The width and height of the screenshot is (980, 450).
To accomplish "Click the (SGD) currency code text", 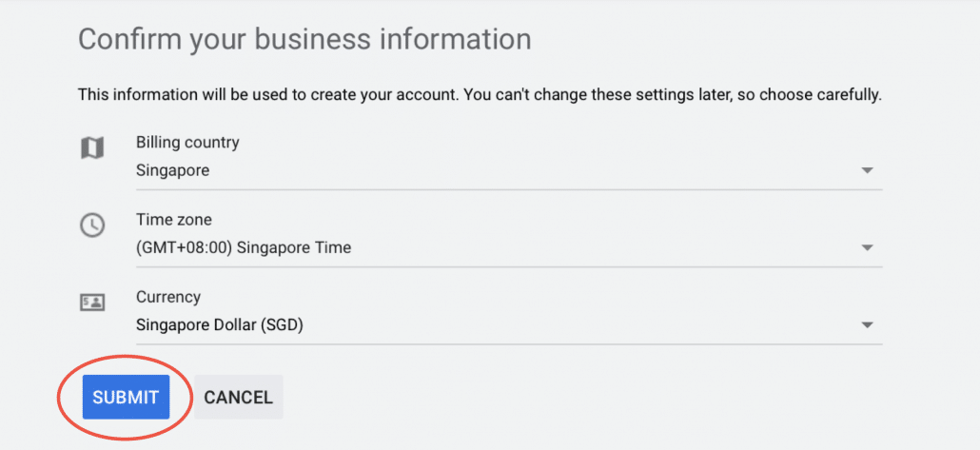I will (283, 325).
